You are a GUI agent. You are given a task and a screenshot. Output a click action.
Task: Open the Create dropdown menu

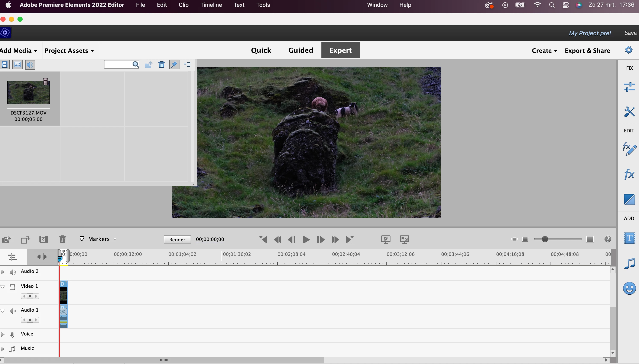point(544,51)
